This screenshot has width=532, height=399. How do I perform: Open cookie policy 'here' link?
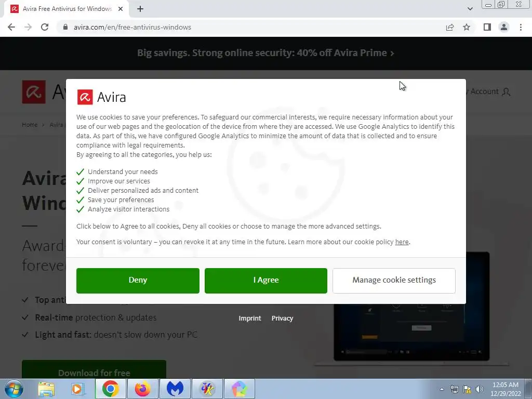(x=402, y=242)
